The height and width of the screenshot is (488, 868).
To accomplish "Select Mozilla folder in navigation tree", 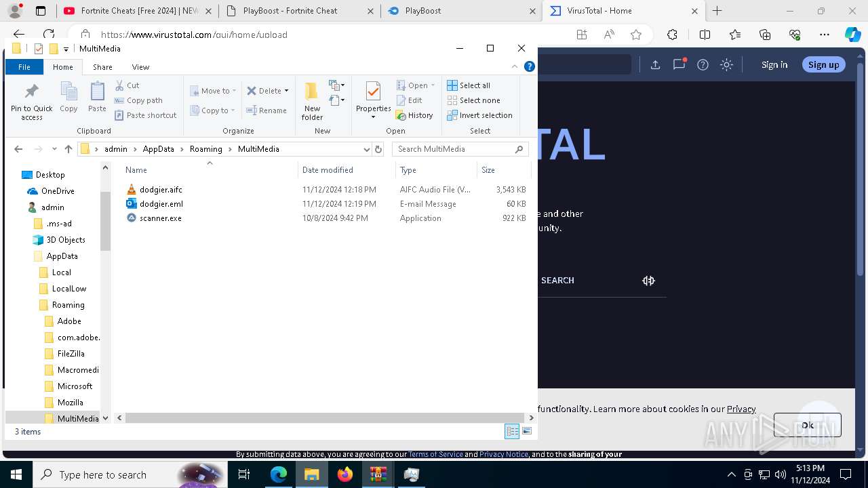I will 70,403.
